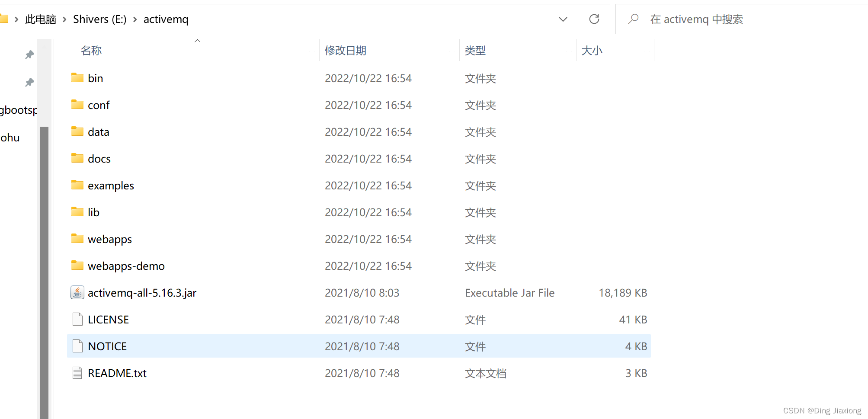
Task: Select the examples folder name
Action: point(111,186)
